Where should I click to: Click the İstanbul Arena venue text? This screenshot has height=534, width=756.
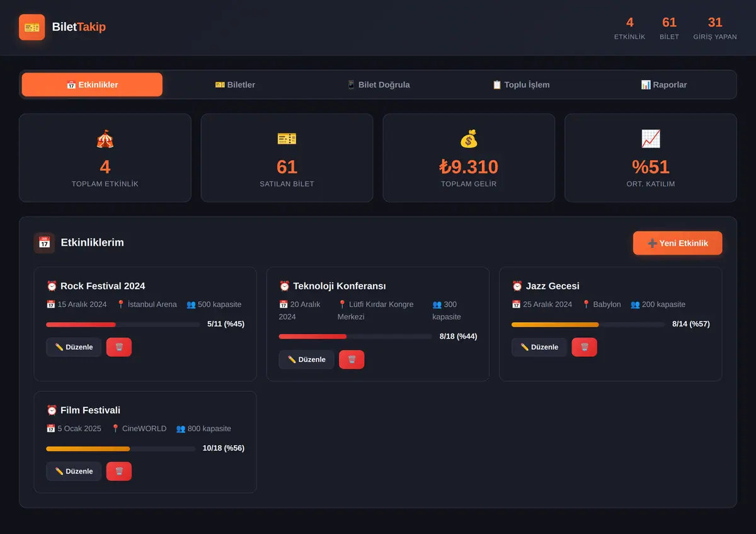coord(152,305)
